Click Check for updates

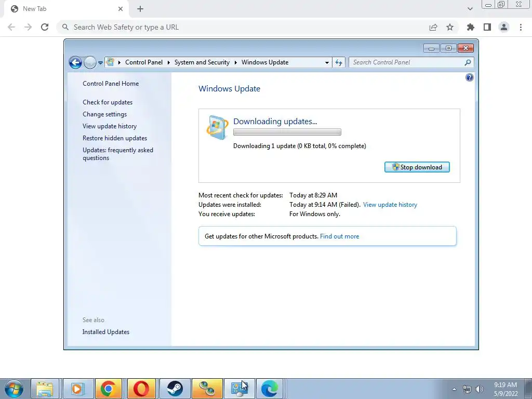108,102
